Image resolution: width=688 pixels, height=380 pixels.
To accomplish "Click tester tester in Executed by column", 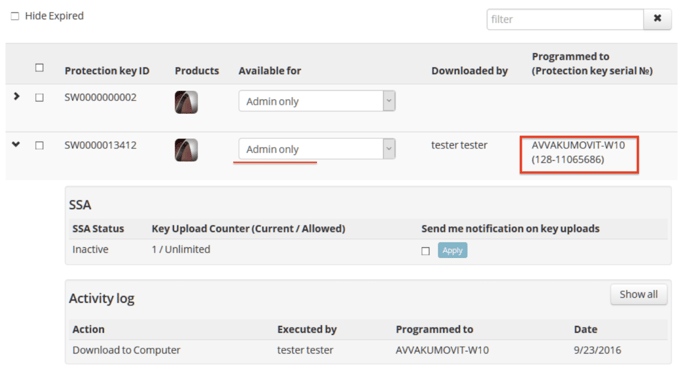I will tap(305, 350).
